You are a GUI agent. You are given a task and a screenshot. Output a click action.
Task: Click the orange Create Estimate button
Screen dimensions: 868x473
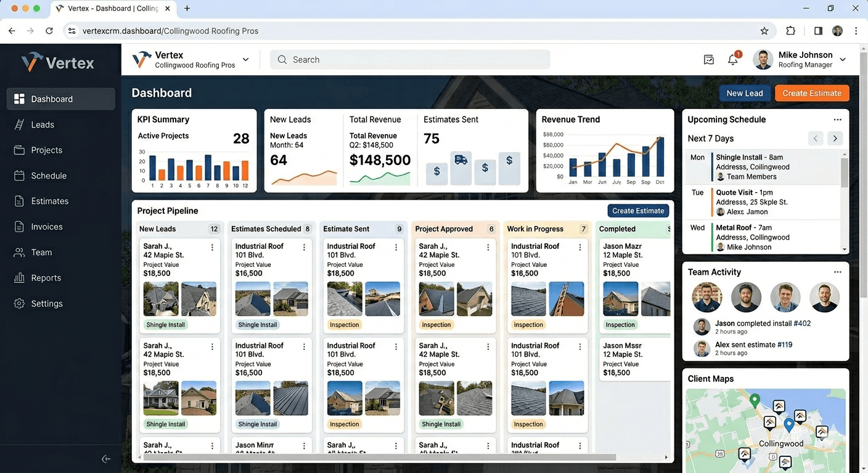point(812,93)
